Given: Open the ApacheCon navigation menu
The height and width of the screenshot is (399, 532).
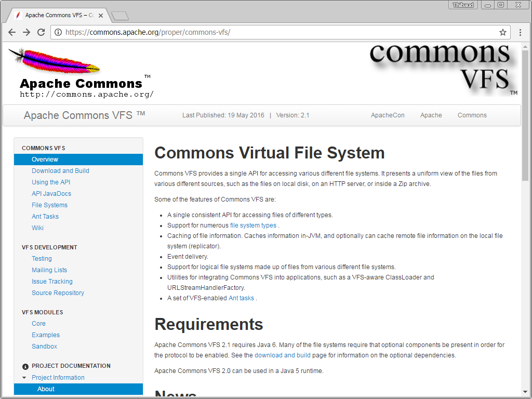Looking at the screenshot, I should click(387, 115).
